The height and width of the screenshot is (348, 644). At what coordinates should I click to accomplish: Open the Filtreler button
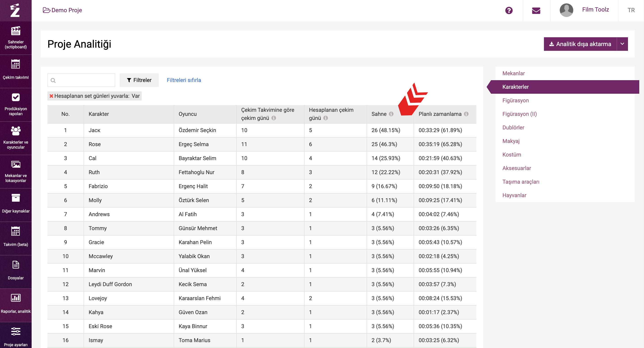[x=139, y=80]
